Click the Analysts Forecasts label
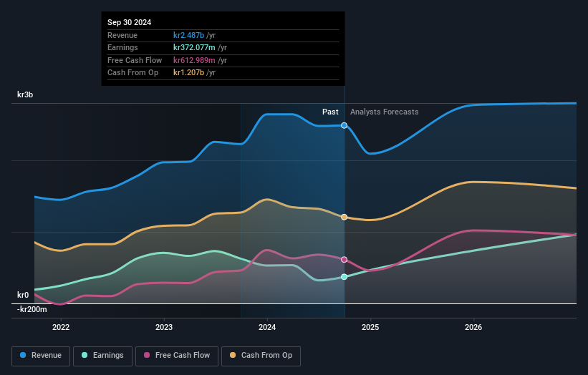Viewport: 588px width, 375px height. 385,112
